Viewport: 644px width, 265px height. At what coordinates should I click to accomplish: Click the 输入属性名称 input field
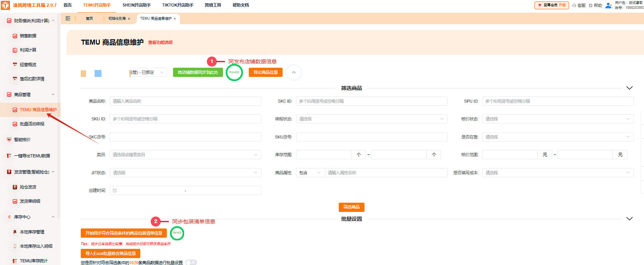[386, 173]
